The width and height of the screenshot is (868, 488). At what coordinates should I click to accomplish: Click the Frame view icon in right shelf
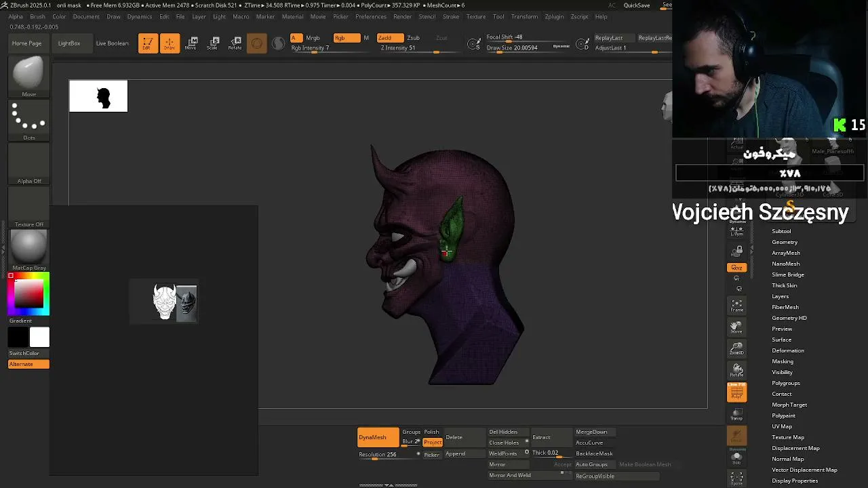pos(736,306)
